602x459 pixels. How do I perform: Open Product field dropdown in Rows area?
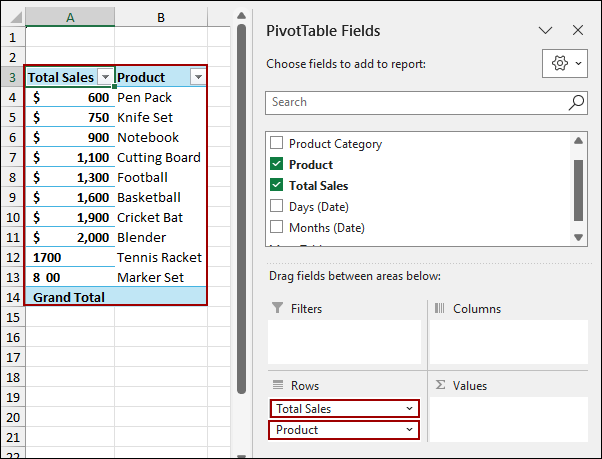pos(409,429)
